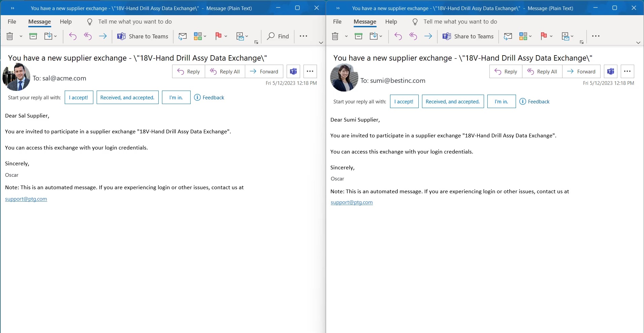644x333 pixels.
Task: Select the Reply All icon in the toolbar
Action: [x=88, y=36]
